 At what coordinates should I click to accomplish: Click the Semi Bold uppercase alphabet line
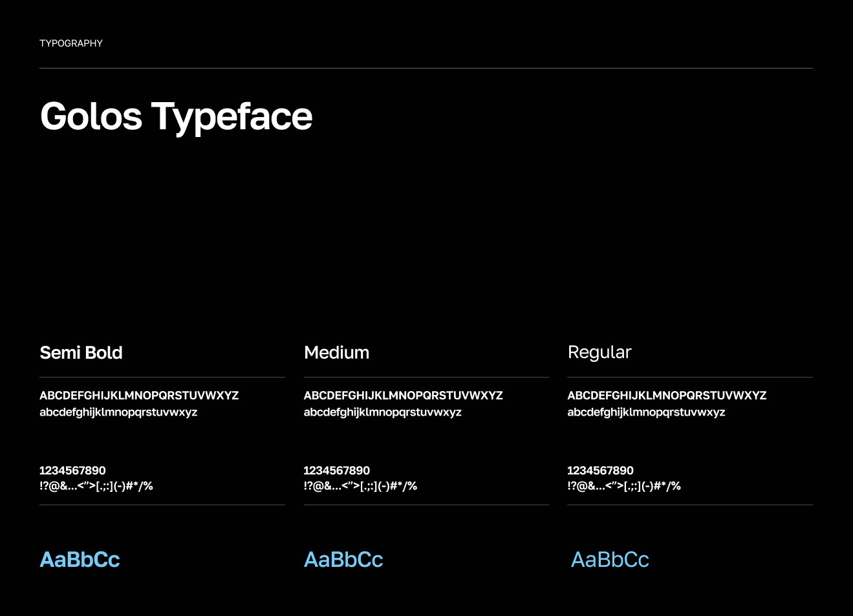pos(139,396)
